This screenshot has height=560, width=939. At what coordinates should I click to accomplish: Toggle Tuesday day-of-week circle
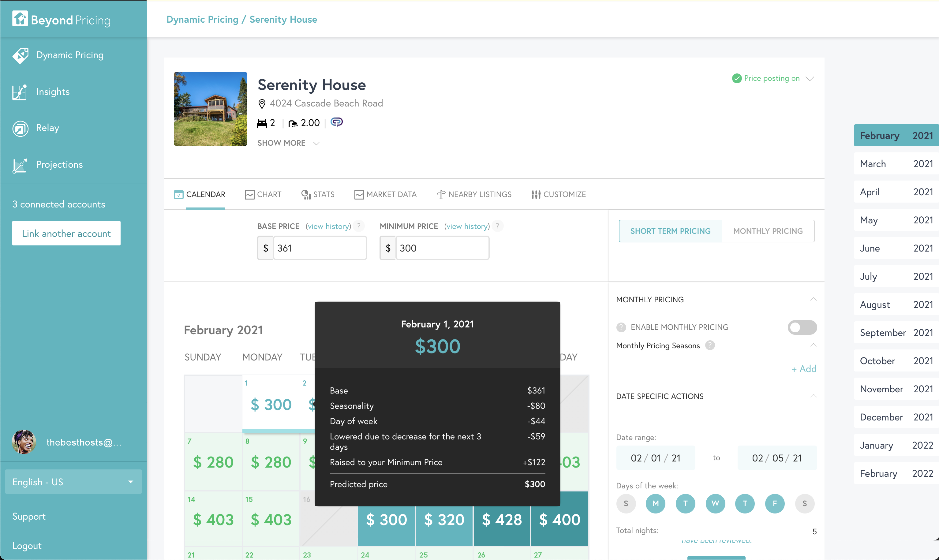click(685, 503)
